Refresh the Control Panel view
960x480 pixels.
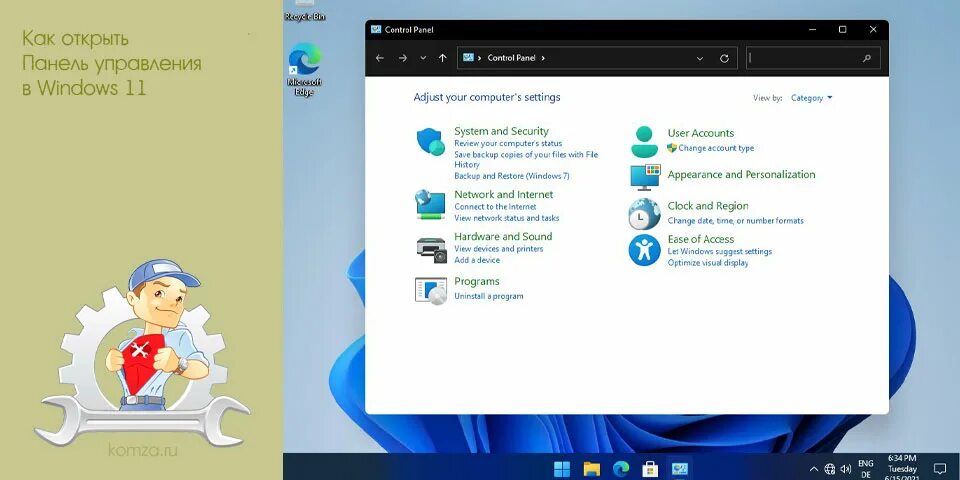pos(724,58)
